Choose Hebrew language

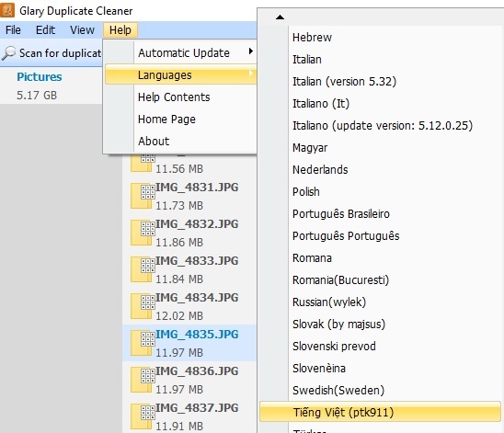380,38
